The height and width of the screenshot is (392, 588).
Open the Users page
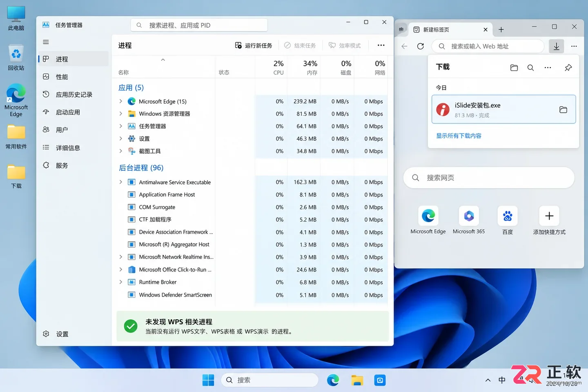[x=73, y=130]
